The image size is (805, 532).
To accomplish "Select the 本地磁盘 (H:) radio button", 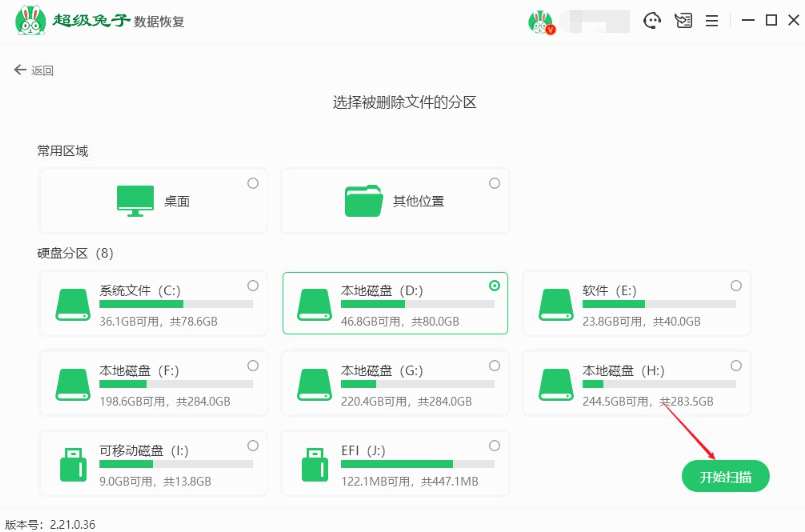I will tap(736, 366).
